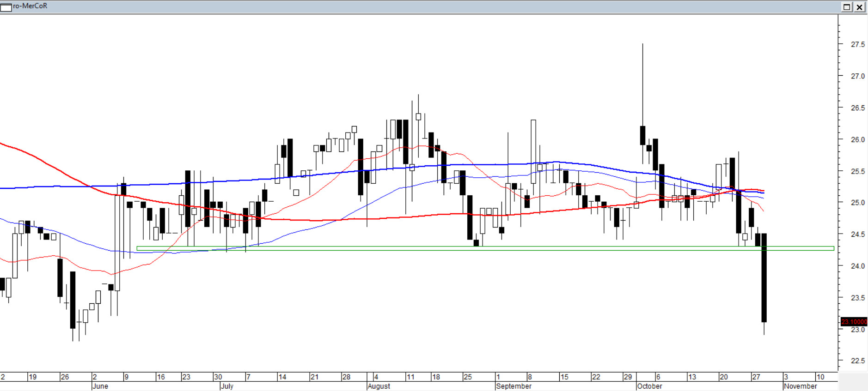Click the 25.0 price axis label
The width and height of the screenshot is (868, 391).
[857, 203]
